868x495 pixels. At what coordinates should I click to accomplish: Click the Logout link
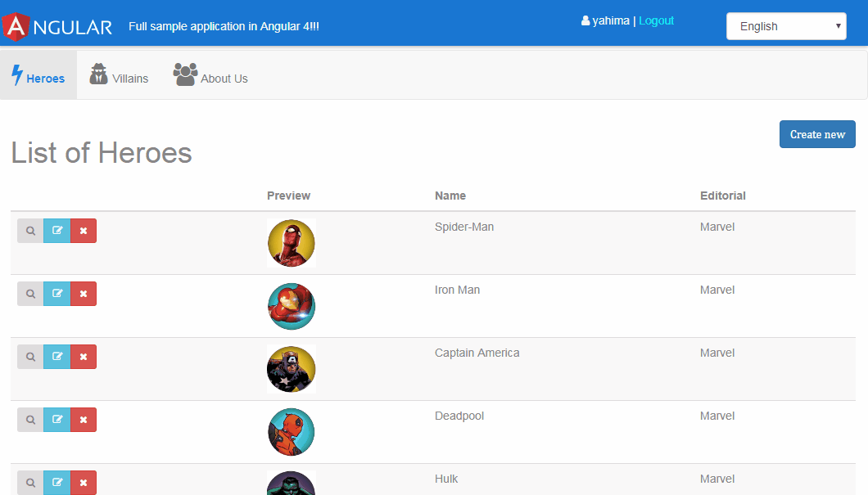pyautogui.click(x=656, y=21)
